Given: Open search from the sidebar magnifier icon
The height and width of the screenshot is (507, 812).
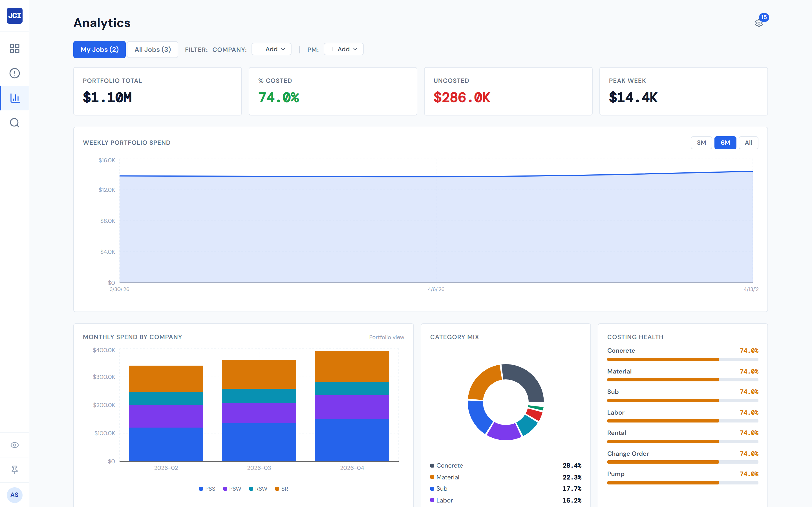Looking at the screenshot, I should pos(14,123).
